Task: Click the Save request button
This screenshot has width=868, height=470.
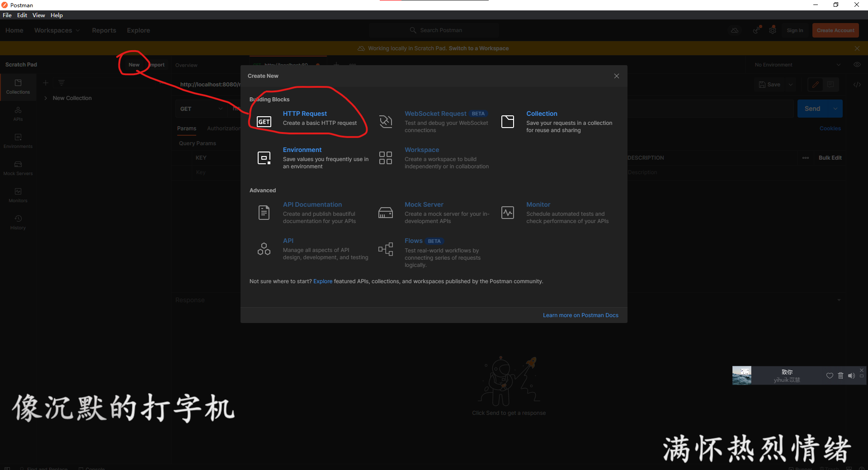Action: pyautogui.click(x=770, y=85)
